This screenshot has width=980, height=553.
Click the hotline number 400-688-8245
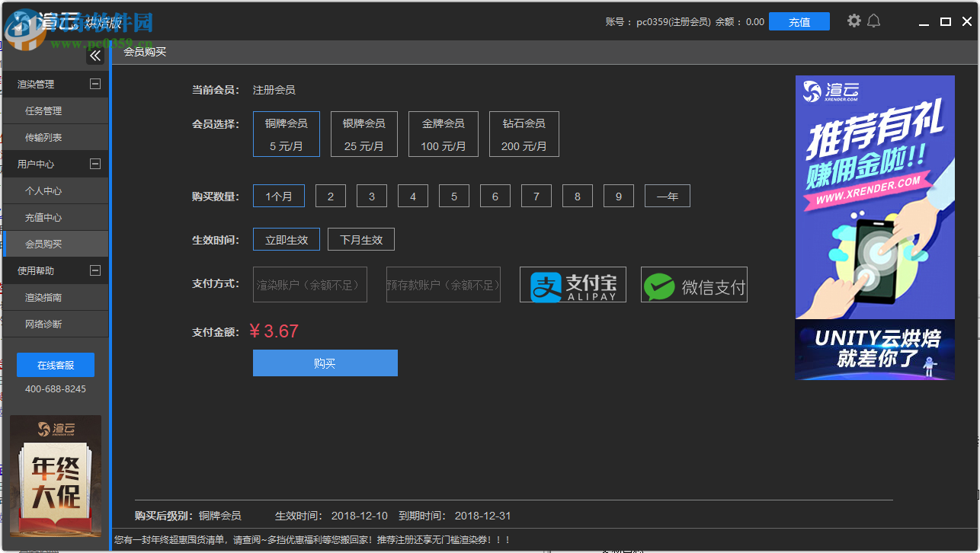56,388
